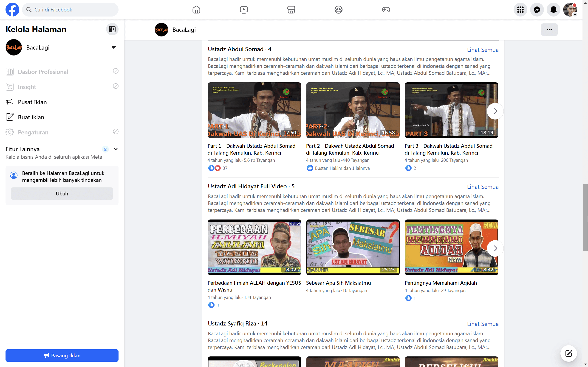Open the Groups icon in navigation
This screenshot has width=588, height=367.
coord(338,10)
